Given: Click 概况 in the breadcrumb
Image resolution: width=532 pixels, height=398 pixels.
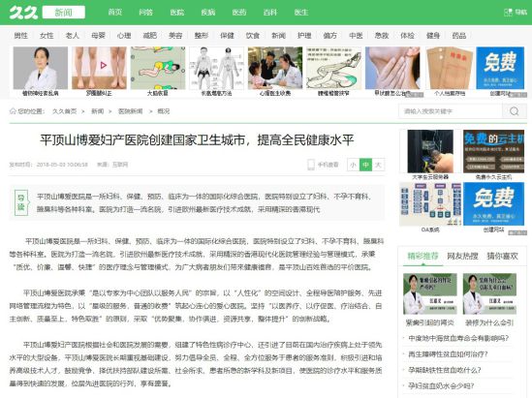Looking at the screenshot, I should click(x=163, y=111).
